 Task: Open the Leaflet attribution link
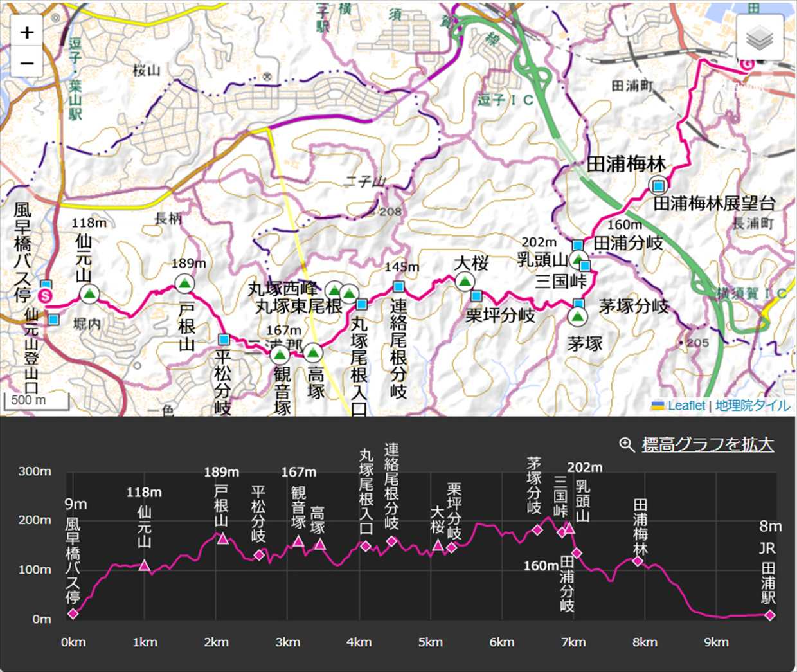pyautogui.click(x=686, y=406)
